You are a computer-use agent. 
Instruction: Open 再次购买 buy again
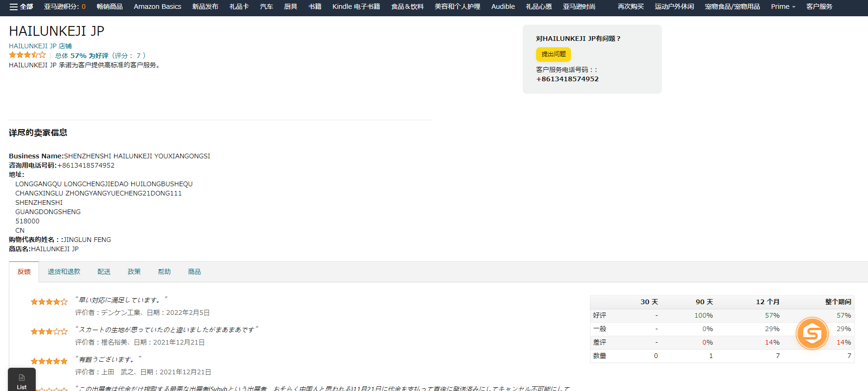(x=631, y=7)
